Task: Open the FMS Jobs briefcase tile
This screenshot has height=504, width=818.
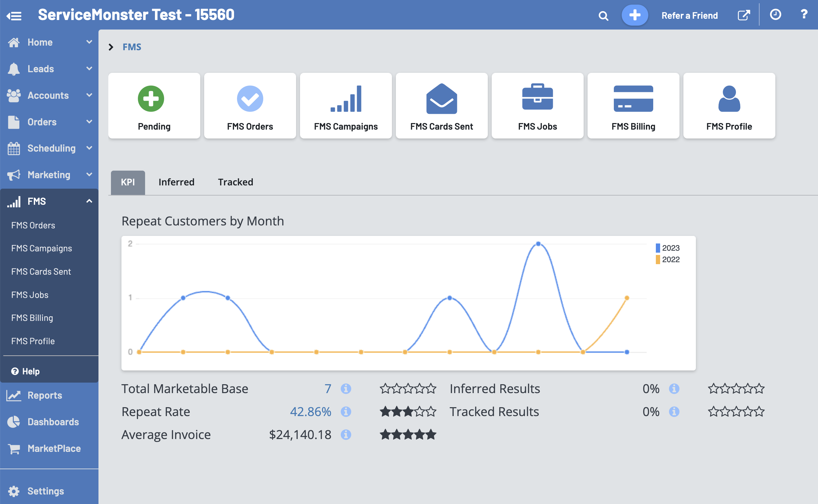Action: click(x=537, y=105)
